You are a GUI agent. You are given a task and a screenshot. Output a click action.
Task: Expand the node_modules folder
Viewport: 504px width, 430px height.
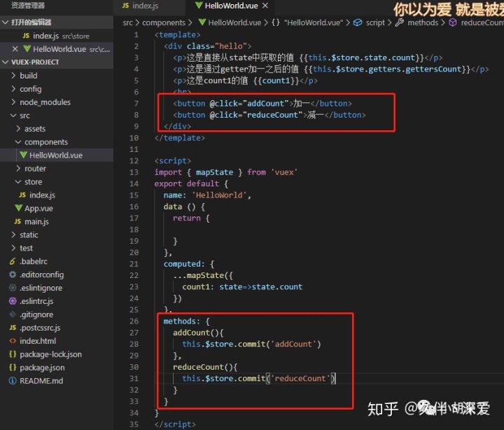[57, 102]
